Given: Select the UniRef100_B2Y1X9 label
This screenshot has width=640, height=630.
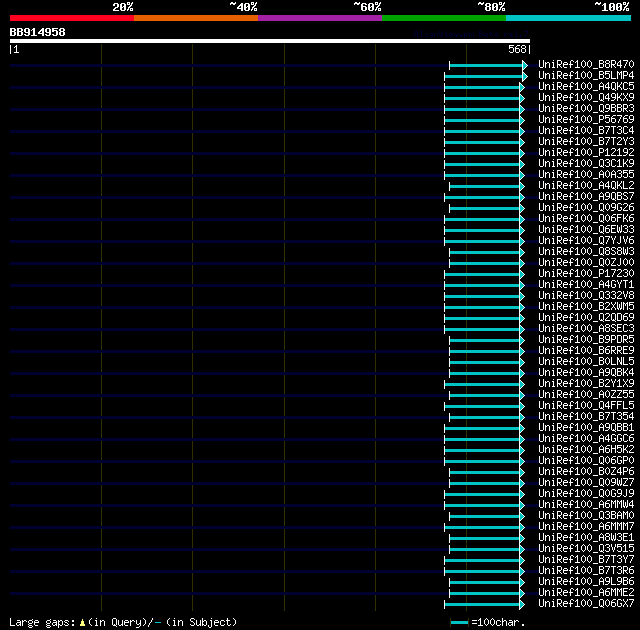Looking at the screenshot, I should tap(586, 384).
